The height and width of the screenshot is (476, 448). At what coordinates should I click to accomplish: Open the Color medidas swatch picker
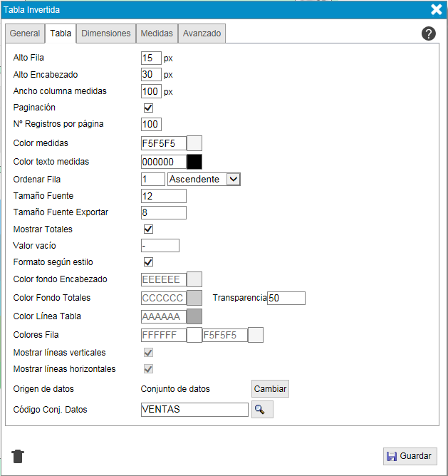click(194, 143)
